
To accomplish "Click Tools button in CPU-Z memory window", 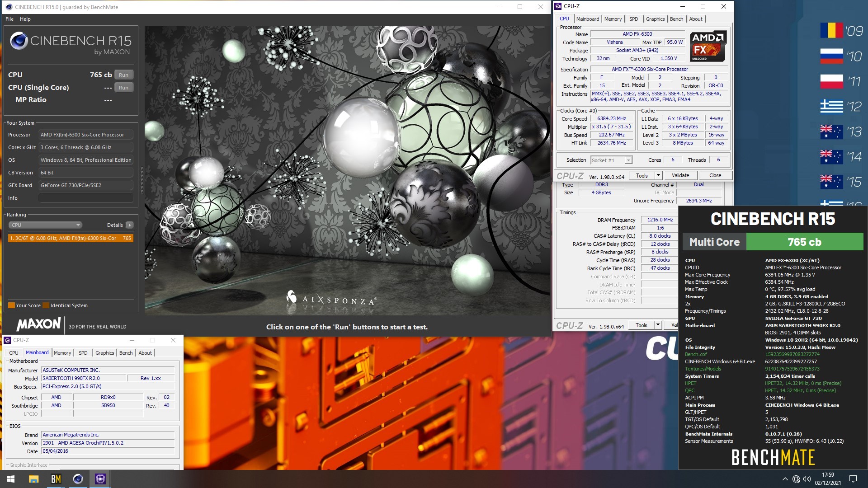I will pos(642,325).
